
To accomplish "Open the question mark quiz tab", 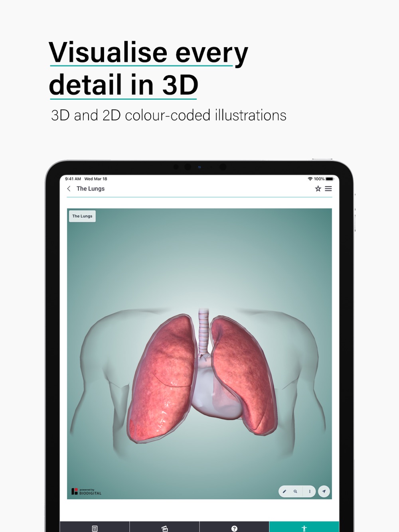I will (x=234, y=528).
